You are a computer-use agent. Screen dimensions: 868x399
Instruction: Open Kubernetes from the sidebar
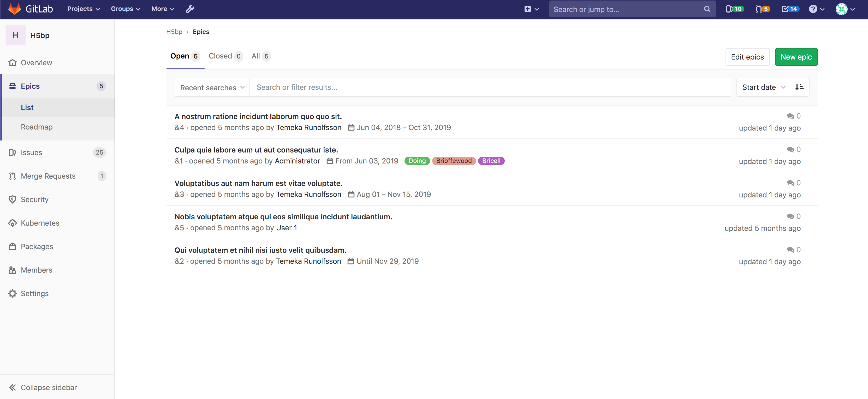point(40,222)
